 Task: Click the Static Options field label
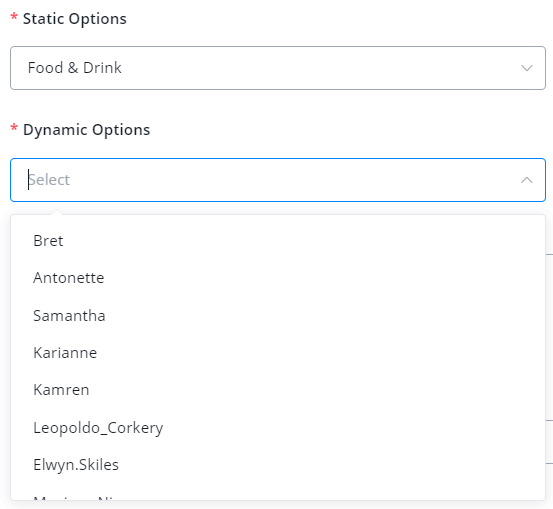(x=74, y=19)
